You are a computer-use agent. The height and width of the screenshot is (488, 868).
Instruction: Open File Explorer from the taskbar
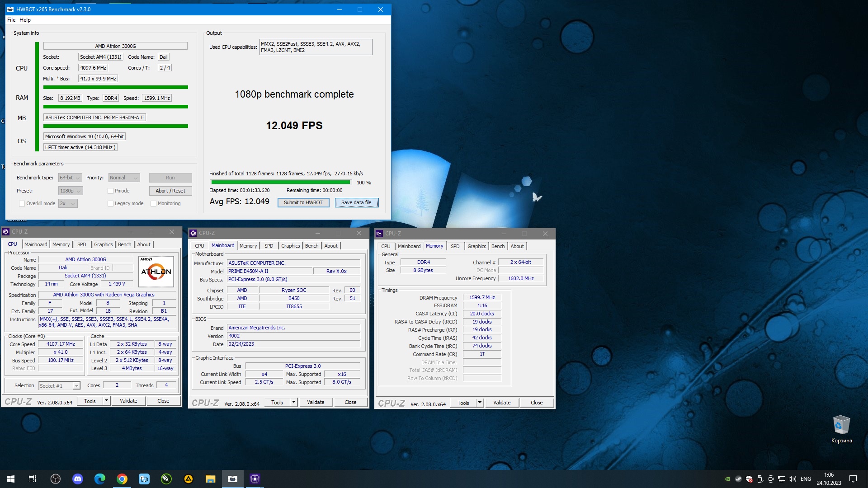pyautogui.click(x=211, y=479)
